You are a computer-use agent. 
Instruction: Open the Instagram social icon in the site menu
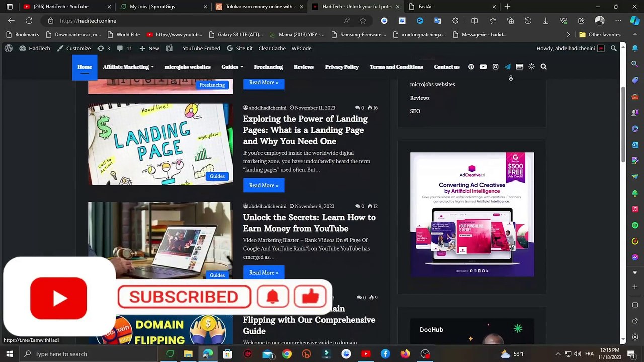tap(495, 67)
